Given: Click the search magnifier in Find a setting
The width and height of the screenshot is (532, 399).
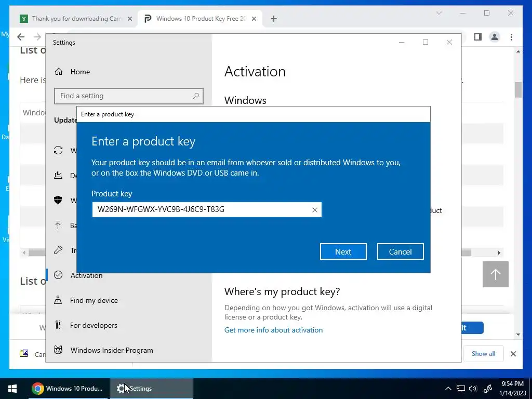Looking at the screenshot, I should [196, 96].
